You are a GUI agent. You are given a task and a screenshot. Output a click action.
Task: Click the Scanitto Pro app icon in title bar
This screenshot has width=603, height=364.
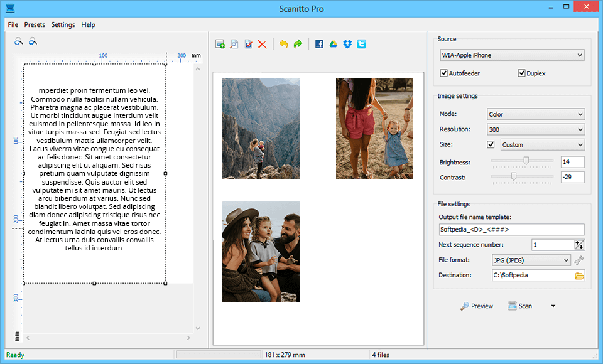[10, 8]
